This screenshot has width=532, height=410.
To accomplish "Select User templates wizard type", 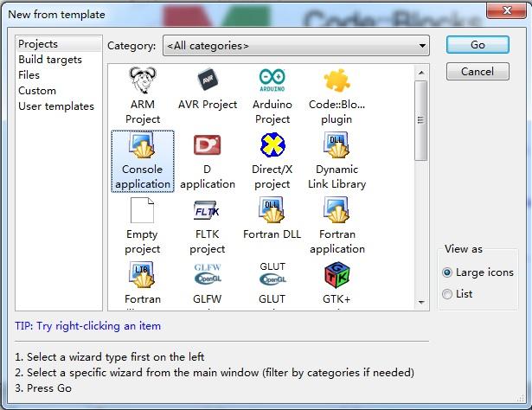I will tap(56, 106).
